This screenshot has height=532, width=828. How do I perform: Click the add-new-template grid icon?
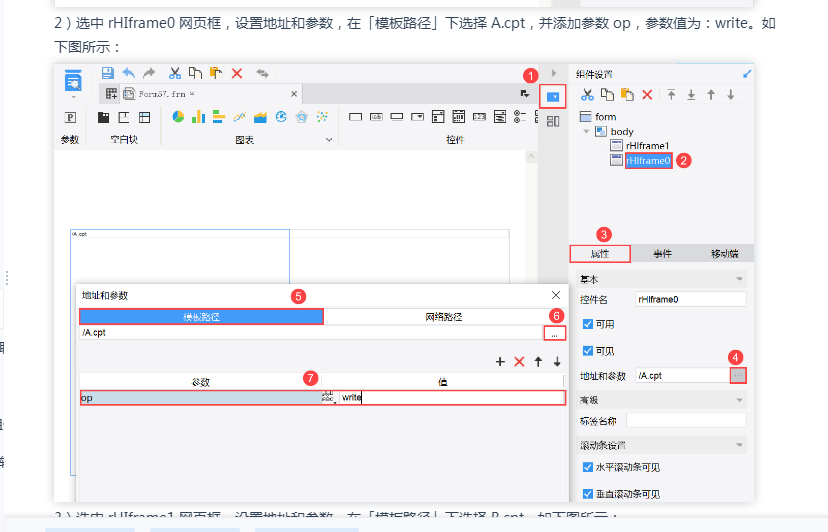111,94
